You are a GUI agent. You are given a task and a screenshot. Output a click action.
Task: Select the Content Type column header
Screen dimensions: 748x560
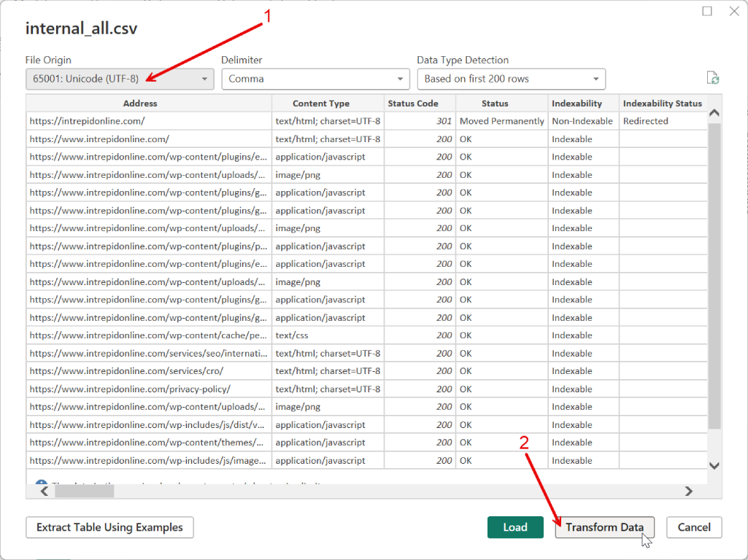[328, 104]
